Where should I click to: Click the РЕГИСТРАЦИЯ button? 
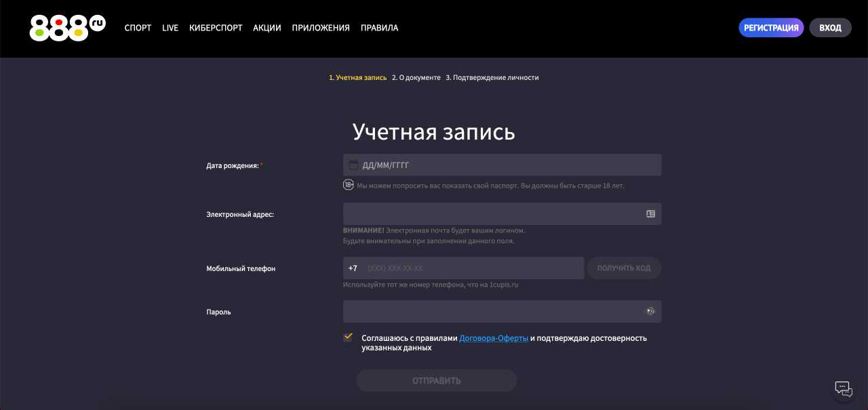point(771,28)
